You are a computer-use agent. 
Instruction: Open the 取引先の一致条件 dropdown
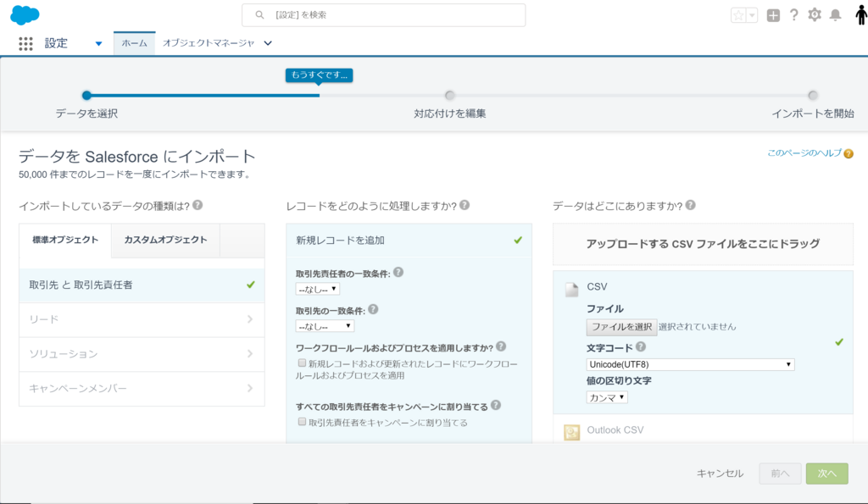click(325, 326)
